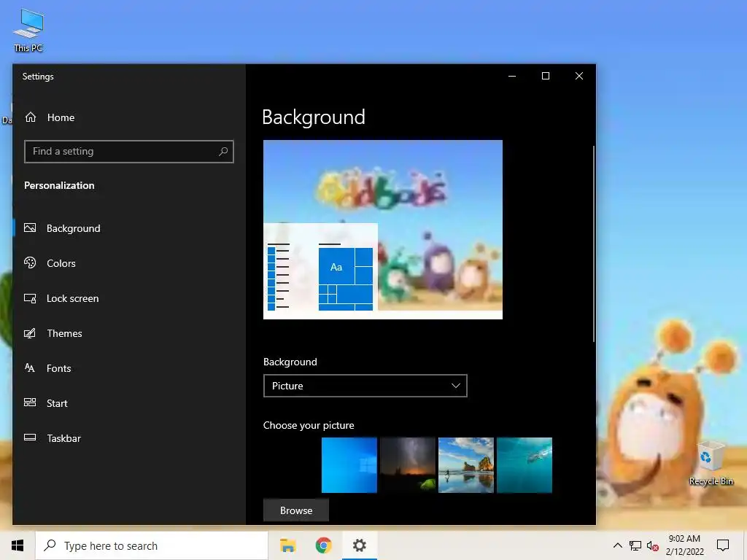Click the network status tray icon
Image resolution: width=747 pixels, height=560 pixels.
(x=635, y=545)
